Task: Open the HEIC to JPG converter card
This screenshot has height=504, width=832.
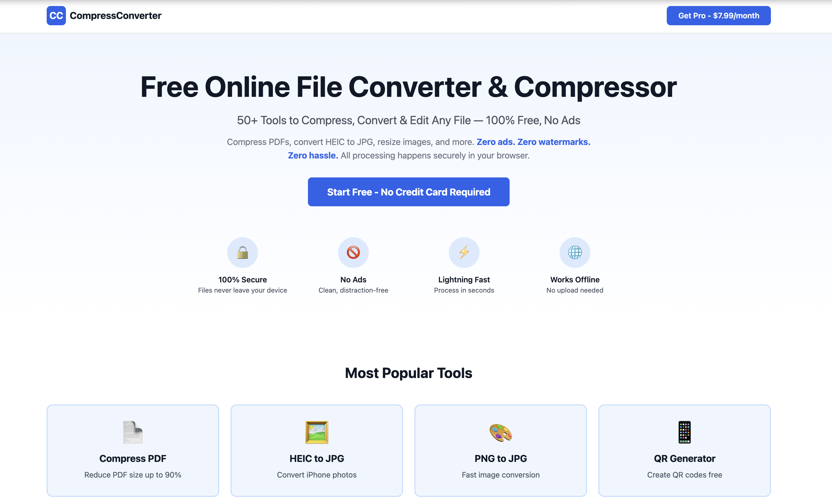Action: 316,451
